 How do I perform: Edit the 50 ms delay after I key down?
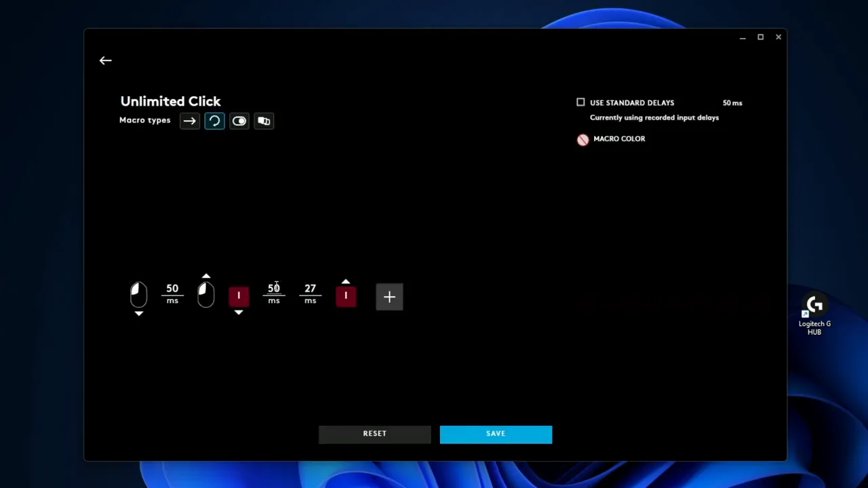pyautogui.click(x=274, y=293)
